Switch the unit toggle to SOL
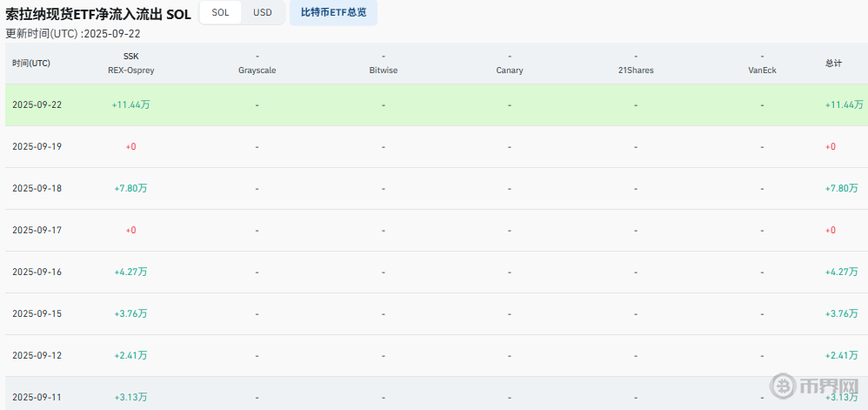The image size is (868, 410). pos(220,12)
